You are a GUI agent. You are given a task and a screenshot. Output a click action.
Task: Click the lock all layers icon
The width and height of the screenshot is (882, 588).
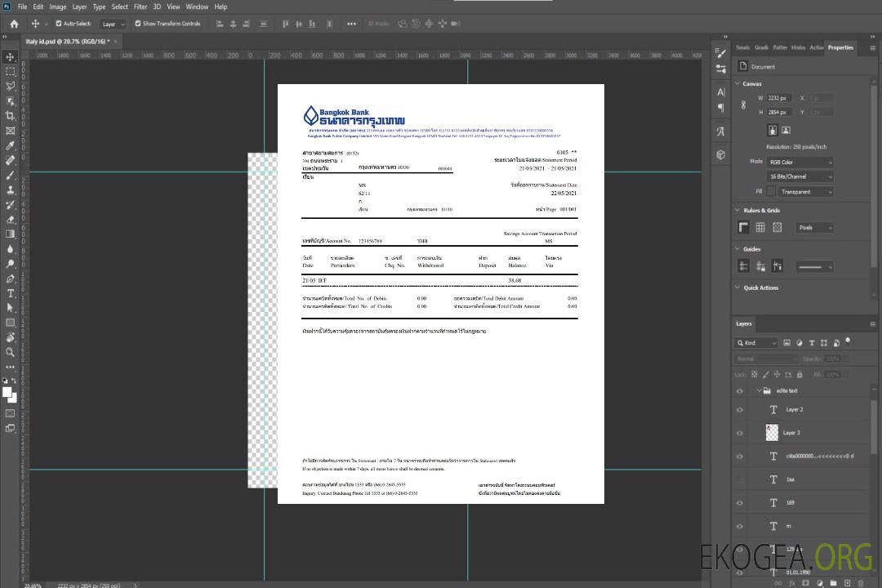(x=800, y=375)
